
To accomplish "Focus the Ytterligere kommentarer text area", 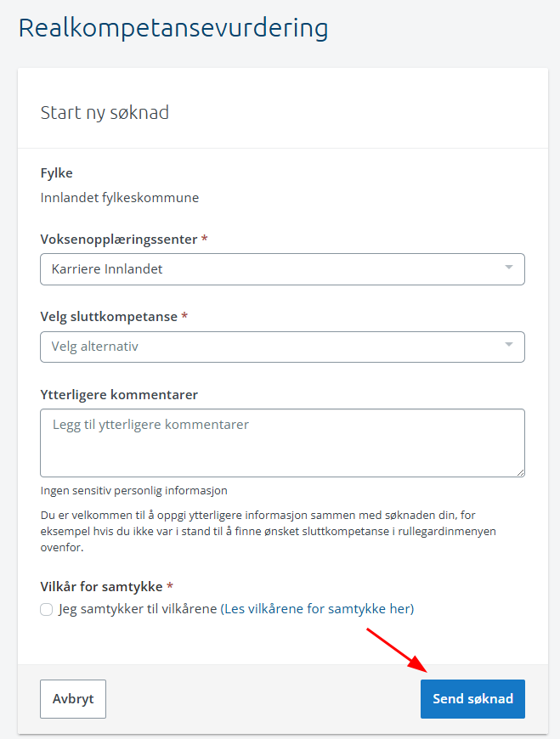I will pyautogui.click(x=282, y=443).
